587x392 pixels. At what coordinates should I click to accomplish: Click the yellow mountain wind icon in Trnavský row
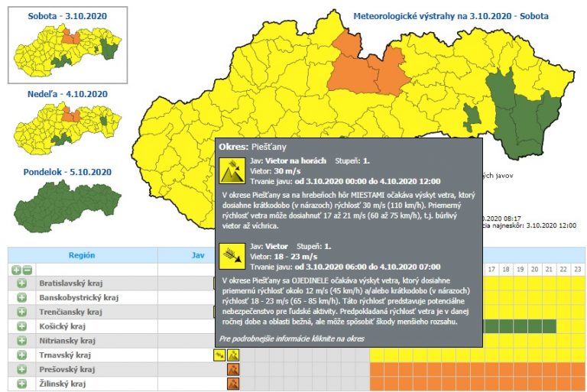click(x=233, y=355)
